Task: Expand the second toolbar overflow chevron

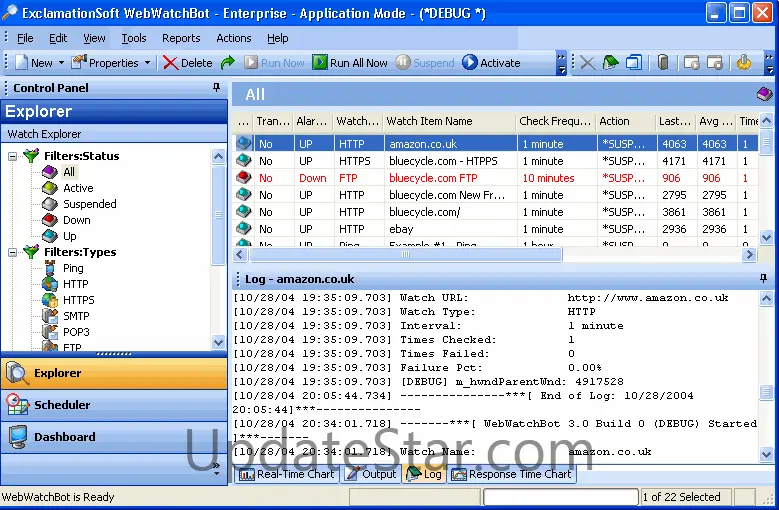Action: (x=770, y=63)
